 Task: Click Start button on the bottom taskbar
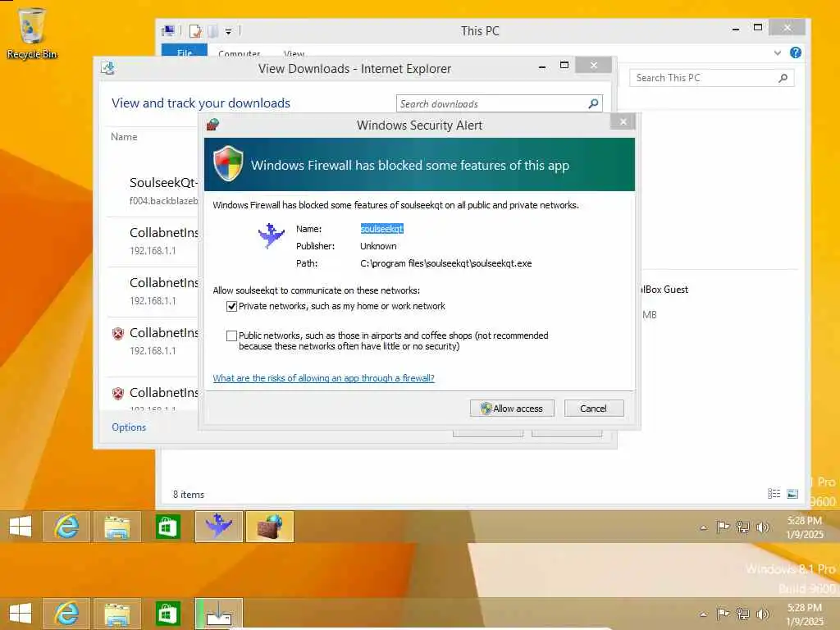21,614
